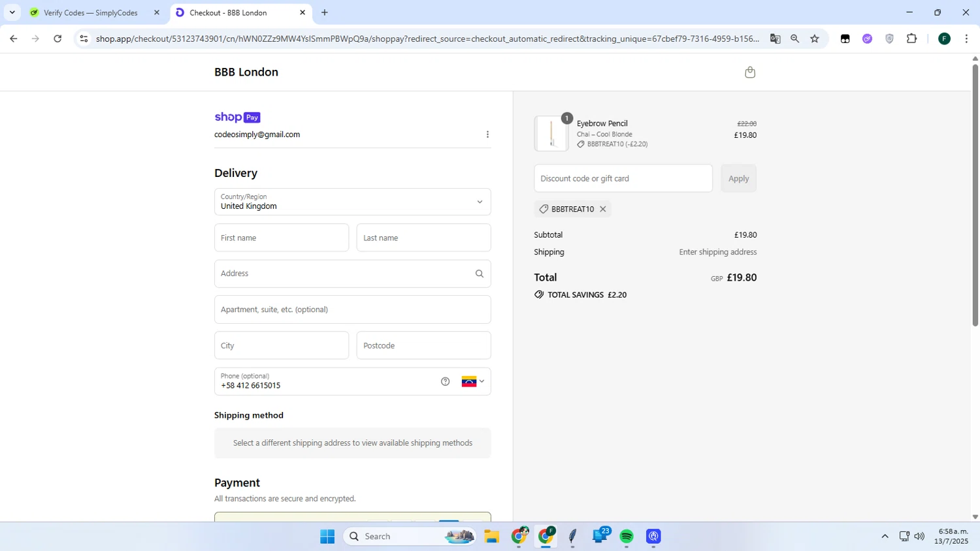This screenshot has width=980, height=551.
Task: Click the BBB London store title
Action: click(x=246, y=72)
